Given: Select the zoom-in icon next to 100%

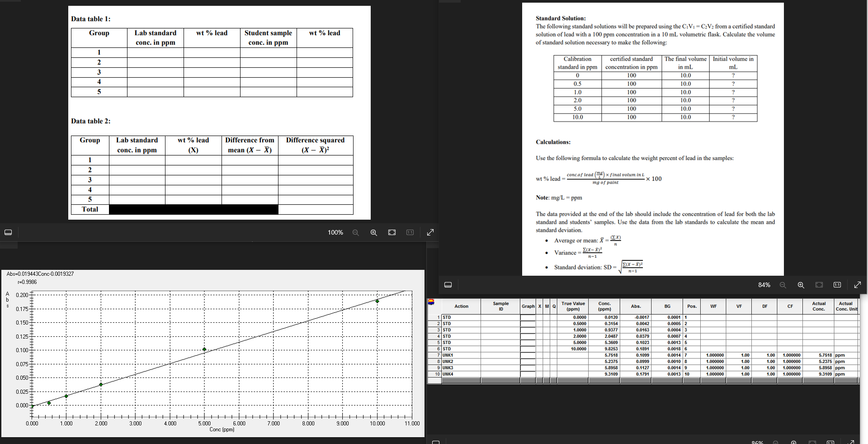Looking at the screenshot, I should click(x=373, y=232).
